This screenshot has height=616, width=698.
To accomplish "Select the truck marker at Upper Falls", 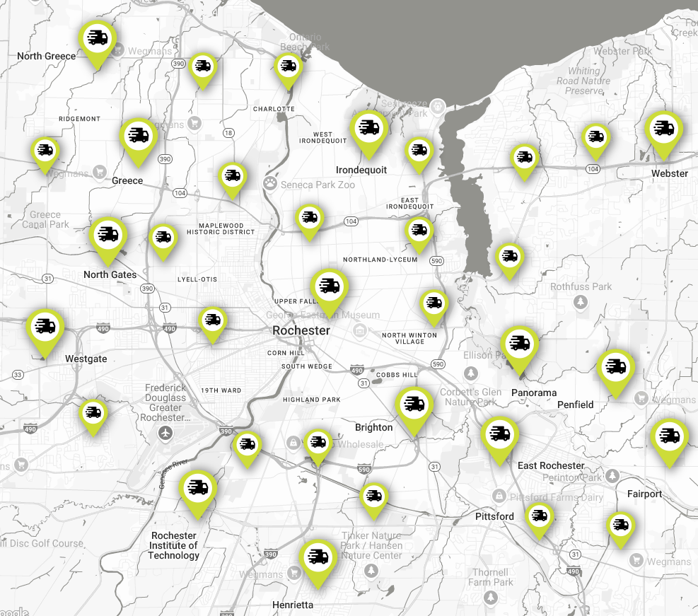I will point(329,286).
